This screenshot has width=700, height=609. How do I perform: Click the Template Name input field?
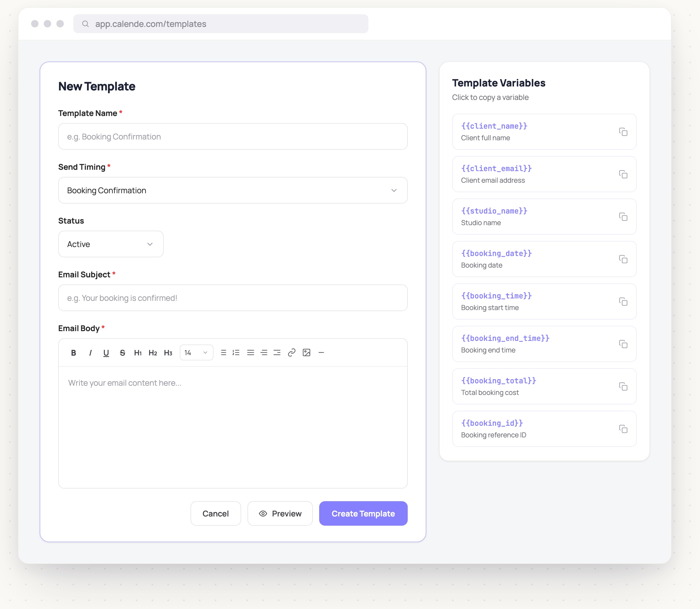pyautogui.click(x=233, y=137)
